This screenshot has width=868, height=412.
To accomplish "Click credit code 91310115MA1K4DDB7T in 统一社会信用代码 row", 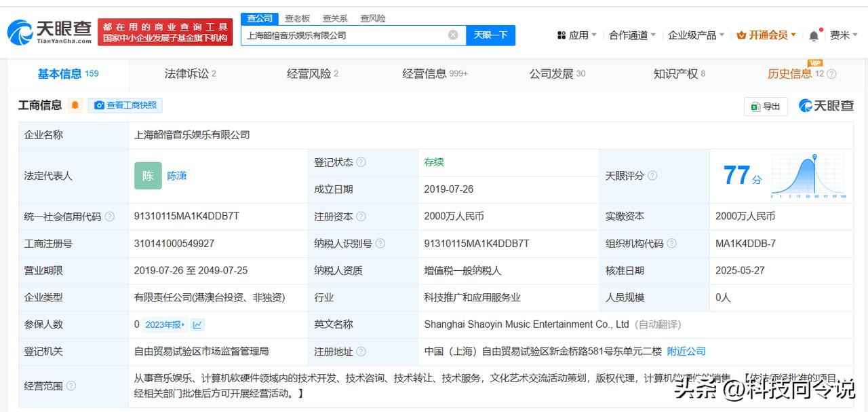I will [x=186, y=217].
